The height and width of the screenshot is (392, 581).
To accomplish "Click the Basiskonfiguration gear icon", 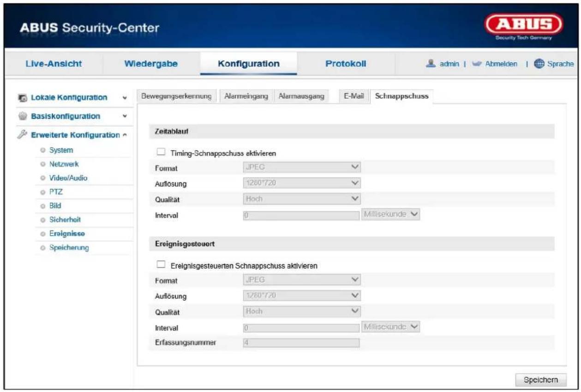I will click(x=23, y=116).
